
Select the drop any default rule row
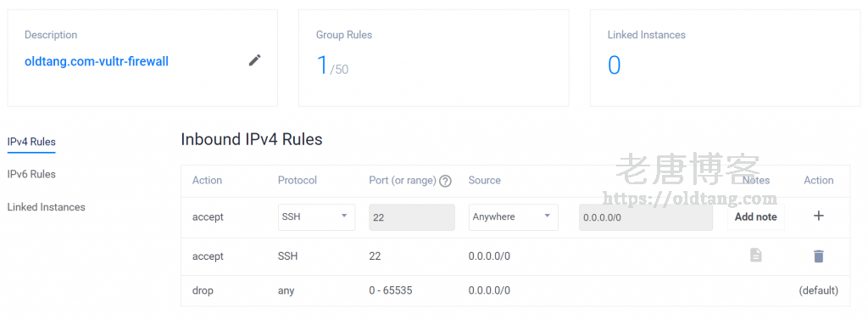click(x=515, y=290)
